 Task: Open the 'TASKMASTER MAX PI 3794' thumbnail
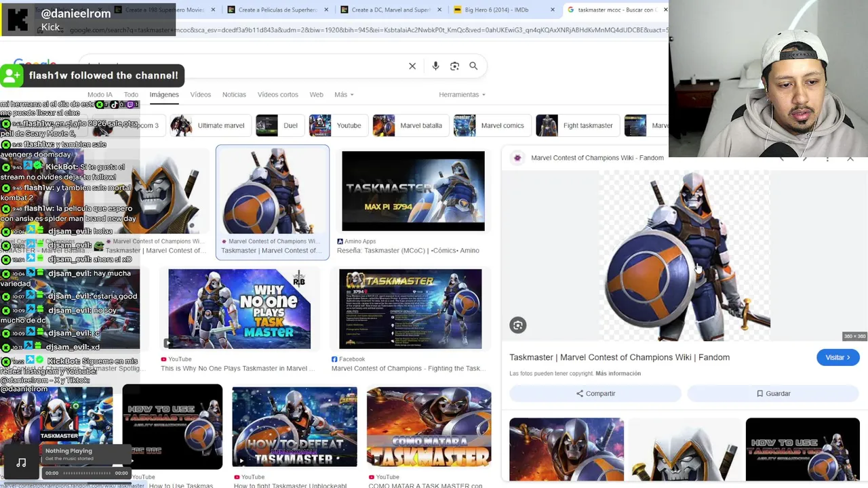413,190
